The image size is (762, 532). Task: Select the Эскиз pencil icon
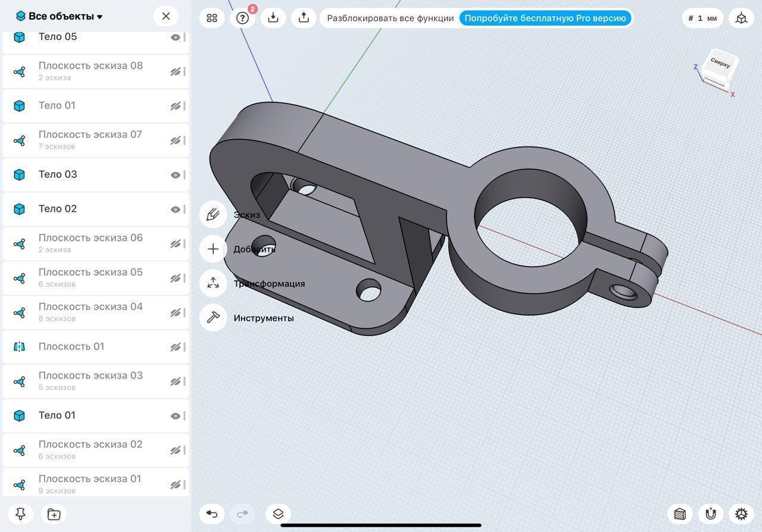pos(213,215)
